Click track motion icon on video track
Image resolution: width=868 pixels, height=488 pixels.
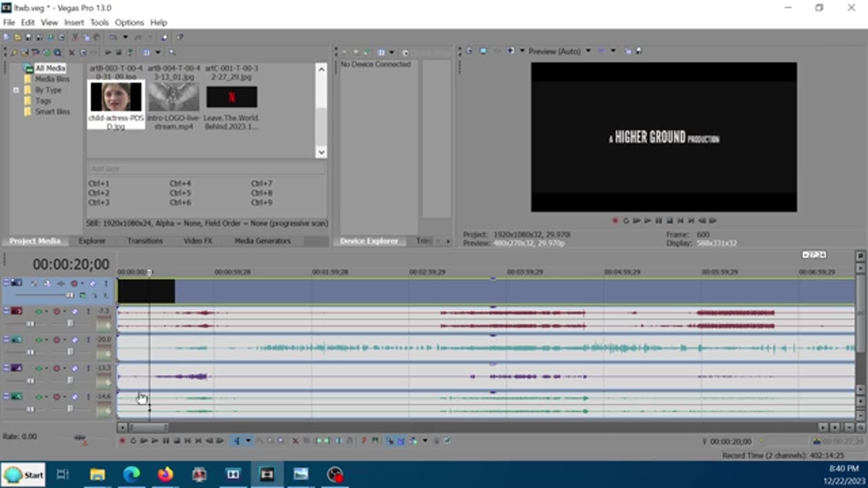pyautogui.click(x=47, y=283)
